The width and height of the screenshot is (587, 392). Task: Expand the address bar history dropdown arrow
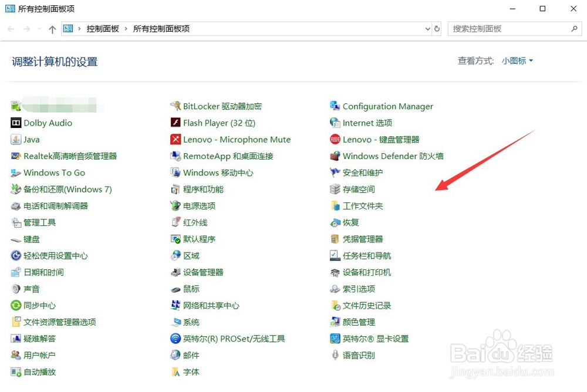427,29
